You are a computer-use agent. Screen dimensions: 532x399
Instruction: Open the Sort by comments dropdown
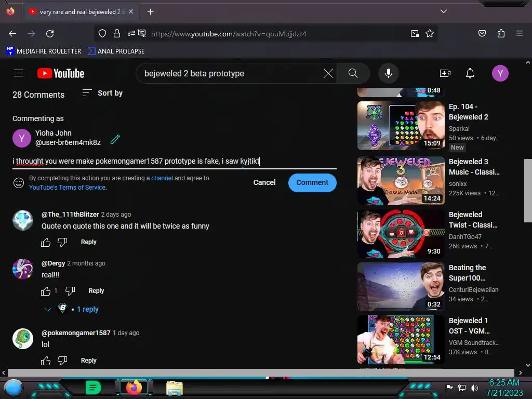click(x=102, y=93)
